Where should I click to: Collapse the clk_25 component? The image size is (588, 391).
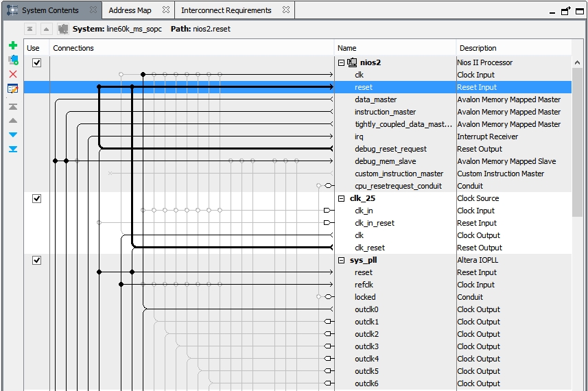click(x=341, y=198)
